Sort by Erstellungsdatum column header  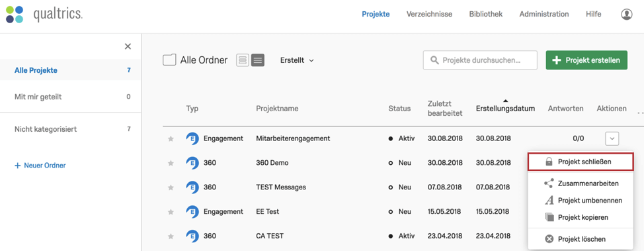click(x=505, y=109)
